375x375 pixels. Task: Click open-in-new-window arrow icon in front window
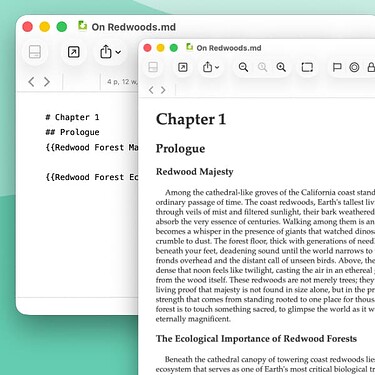(183, 67)
